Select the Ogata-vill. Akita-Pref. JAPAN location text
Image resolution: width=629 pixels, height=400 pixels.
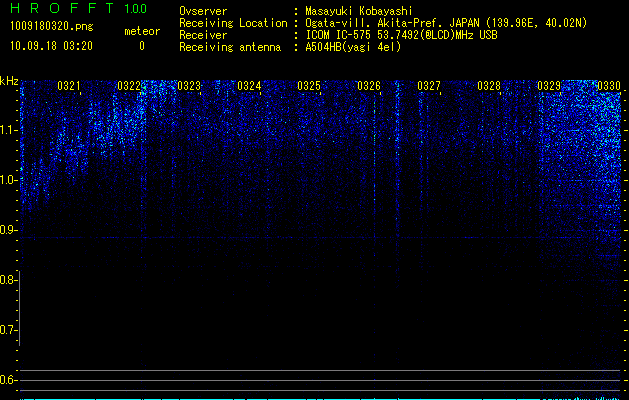[446, 23]
